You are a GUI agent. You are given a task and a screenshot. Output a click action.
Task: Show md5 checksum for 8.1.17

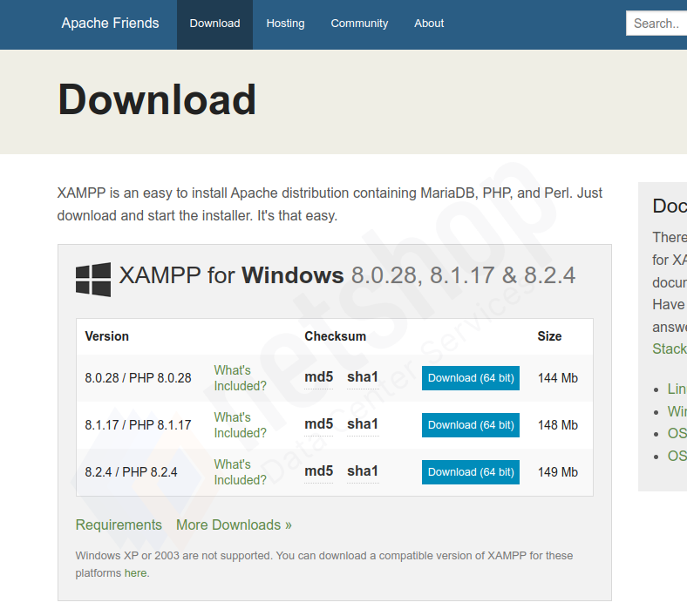coord(318,424)
